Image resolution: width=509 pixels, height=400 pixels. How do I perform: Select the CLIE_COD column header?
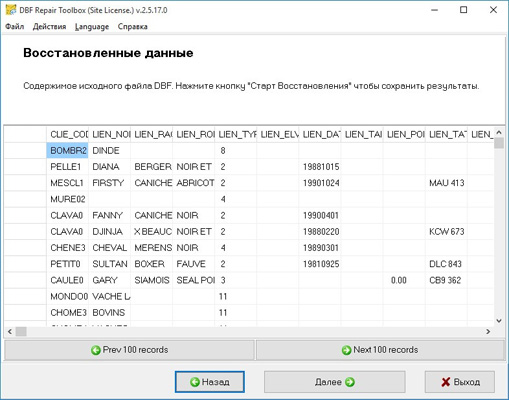(x=67, y=134)
